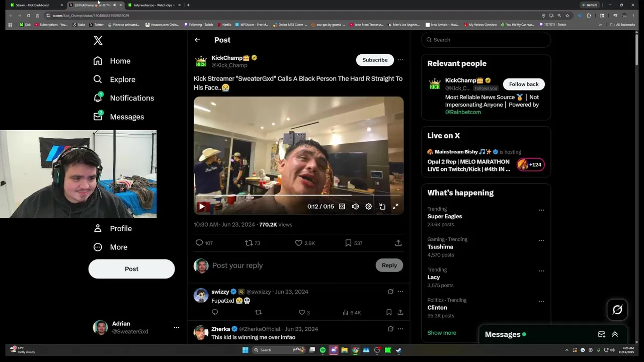Open the Netflix bookmark
Screen dimensions: 644x362
click(x=223, y=25)
